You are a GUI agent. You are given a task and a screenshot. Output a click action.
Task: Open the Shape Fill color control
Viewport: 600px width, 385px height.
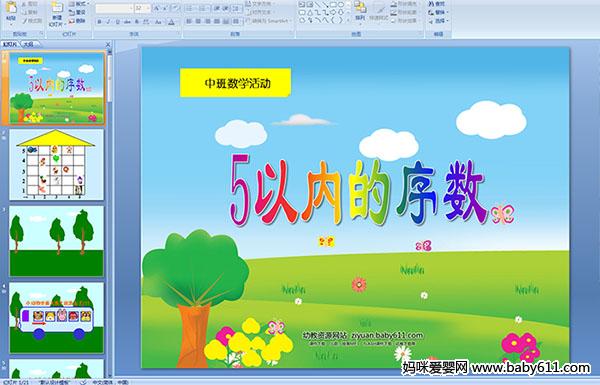tap(406, 4)
